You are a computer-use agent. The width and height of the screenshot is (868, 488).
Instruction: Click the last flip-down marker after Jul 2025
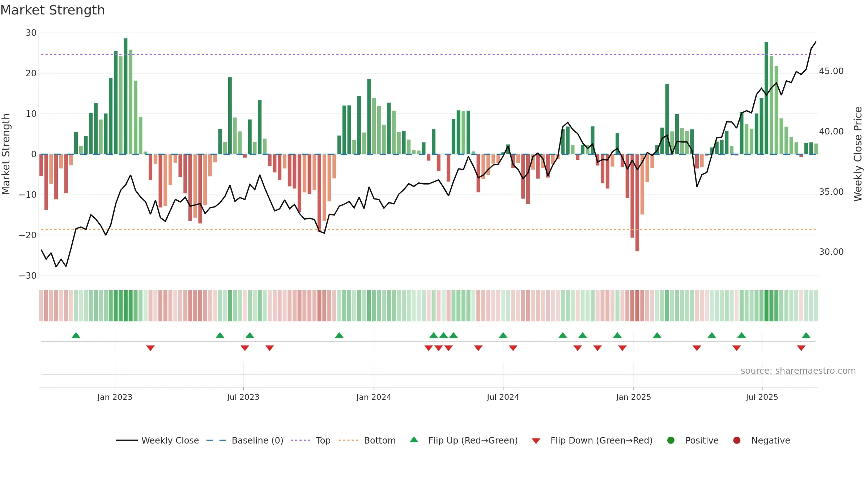(801, 348)
